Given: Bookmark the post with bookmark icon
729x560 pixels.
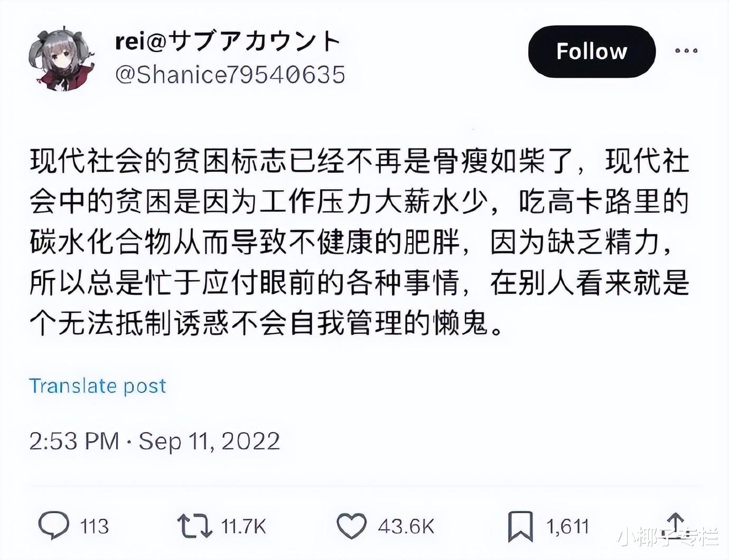Looking at the screenshot, I should [520, 526].
